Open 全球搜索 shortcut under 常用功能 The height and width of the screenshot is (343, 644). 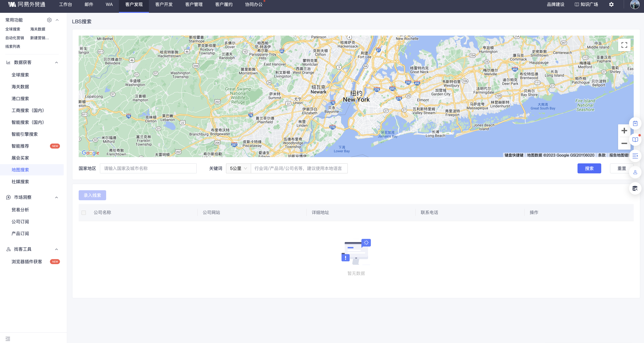click(x=13, y=29)
